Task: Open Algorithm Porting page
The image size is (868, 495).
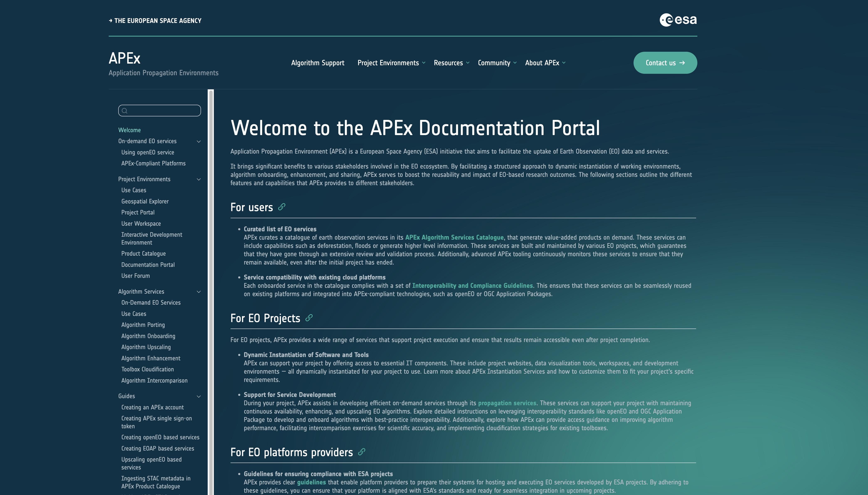Action: coord(143,325)
